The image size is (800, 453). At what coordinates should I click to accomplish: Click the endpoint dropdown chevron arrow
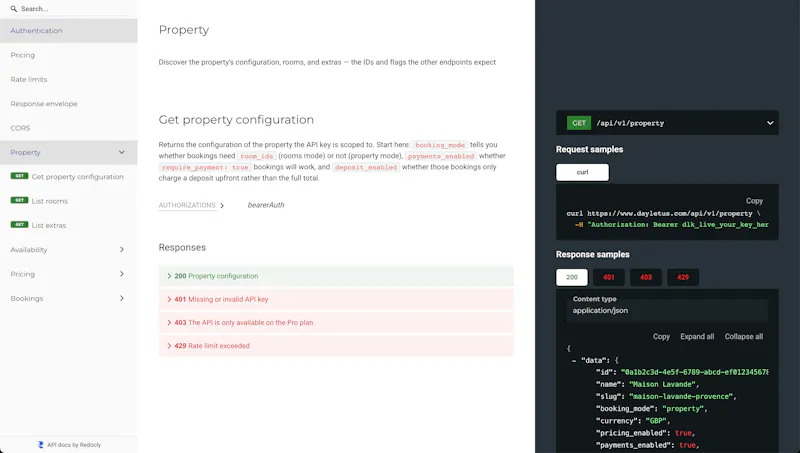click(x=770, y=123)
